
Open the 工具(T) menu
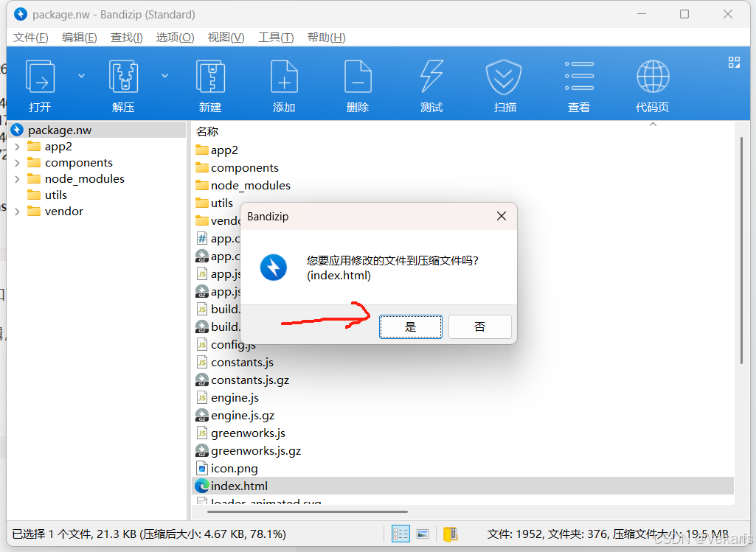coord(276,38)
